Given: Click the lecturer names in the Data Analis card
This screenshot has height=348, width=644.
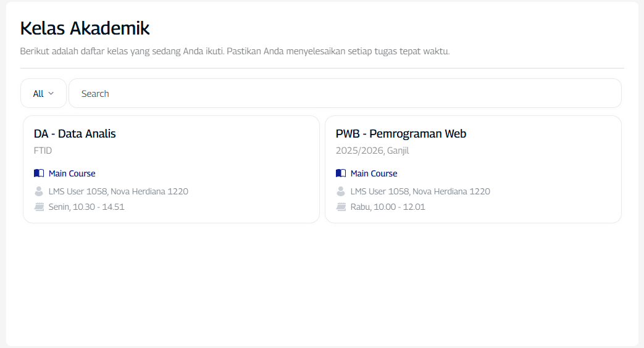Looking at the screenshot, I should tap(119, 191).
